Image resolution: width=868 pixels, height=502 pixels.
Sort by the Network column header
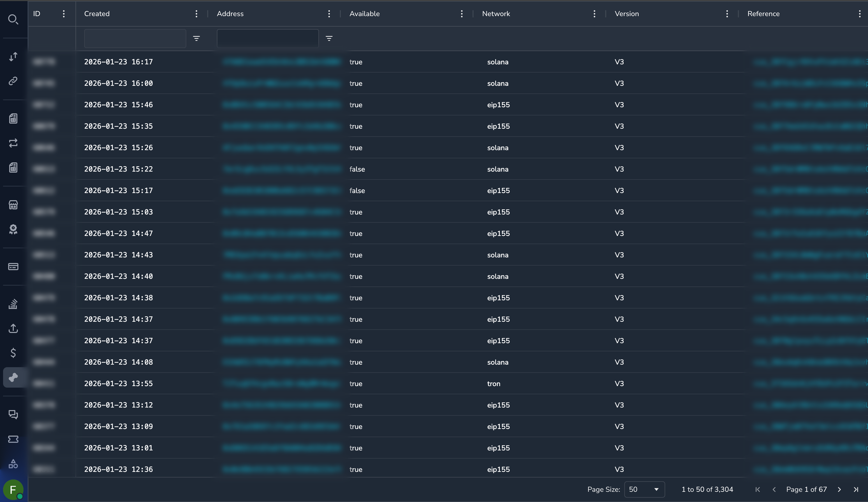pyautogui.click(x=496, y=14)
